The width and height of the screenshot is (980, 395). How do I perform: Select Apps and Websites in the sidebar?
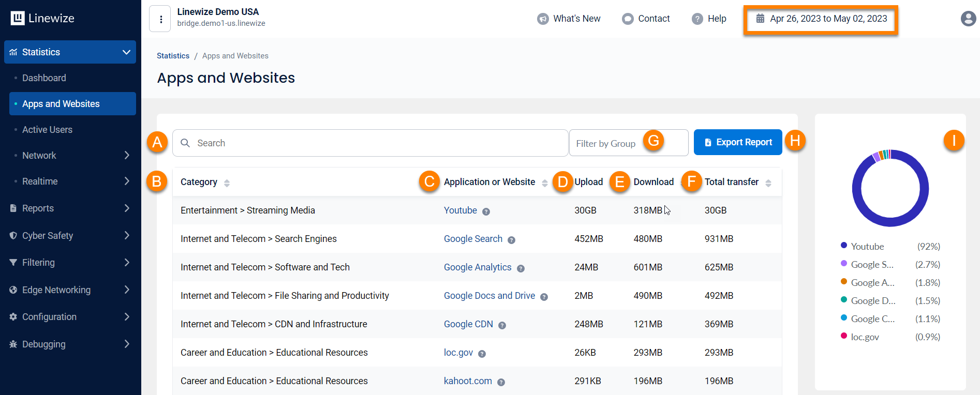point(72,104)
